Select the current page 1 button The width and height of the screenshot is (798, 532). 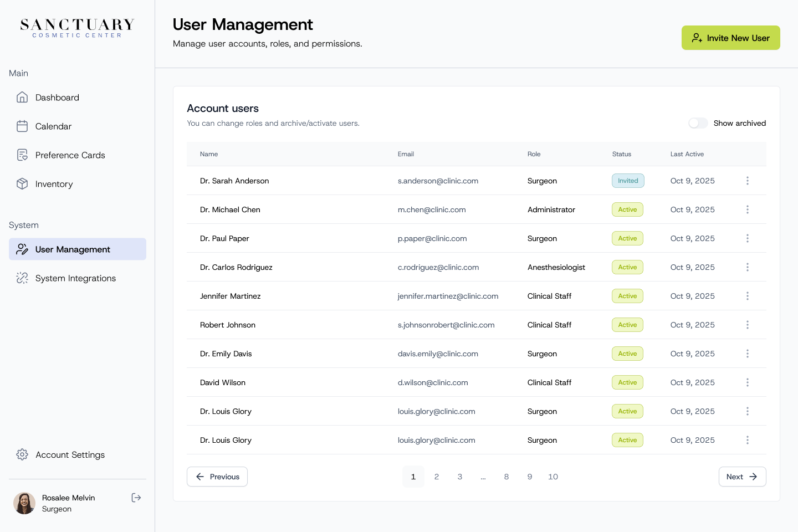pyautogui.click(x=413, y=477)
